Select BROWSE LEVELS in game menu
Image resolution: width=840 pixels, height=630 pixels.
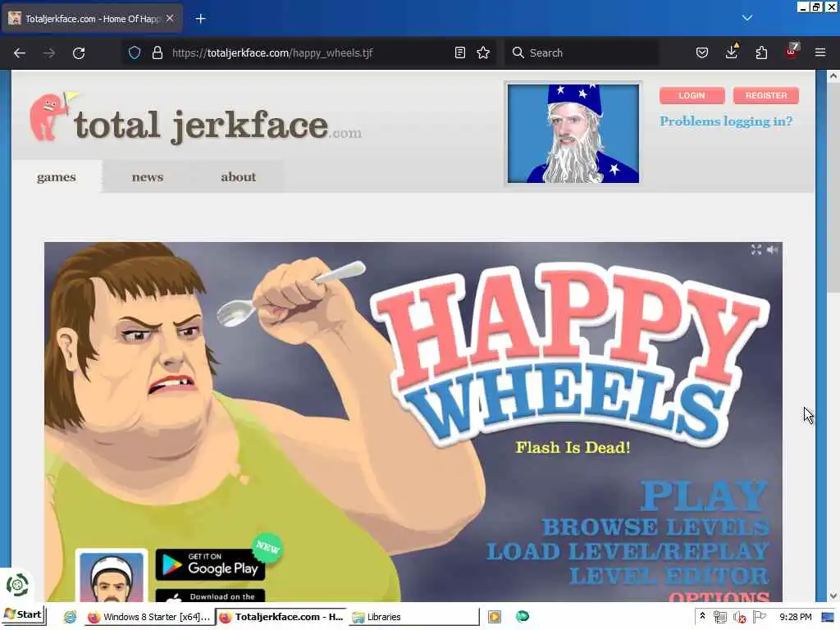(655, 527)
